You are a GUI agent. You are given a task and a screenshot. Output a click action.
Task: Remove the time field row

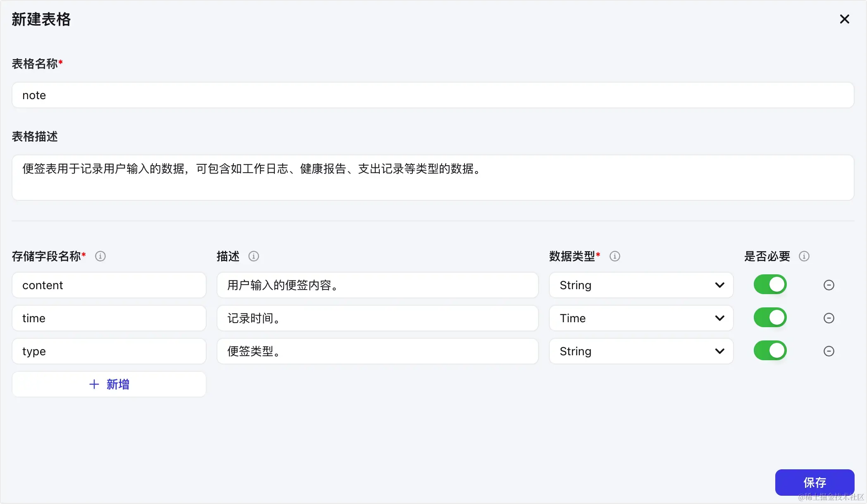(x=829, y=318)
